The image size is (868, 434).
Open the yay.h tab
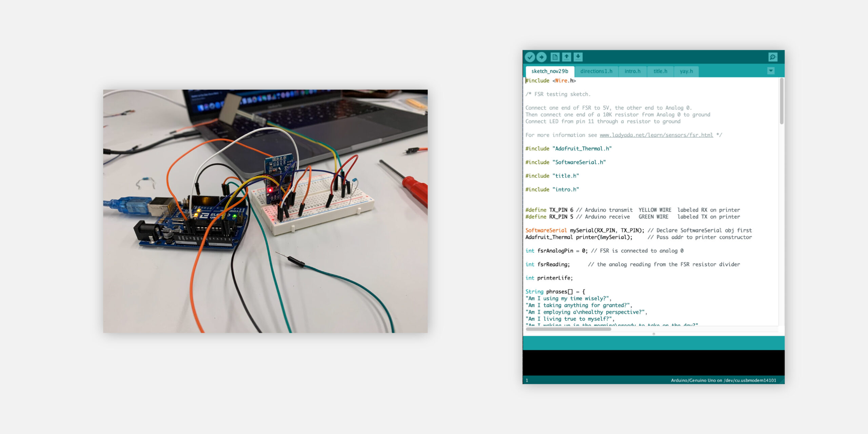pos(686,71)
